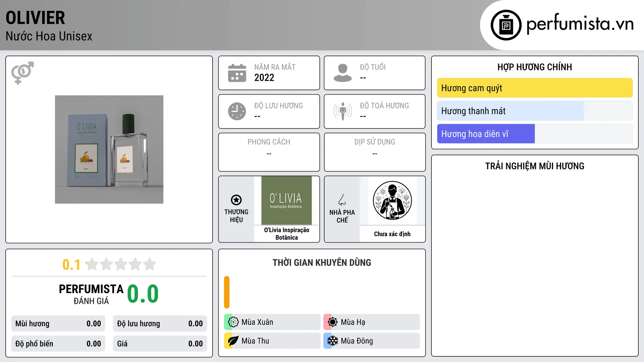The width and height of the screenshot is (644, 362).
Task: Click the Giá score row
Action: tap(160, 344)
